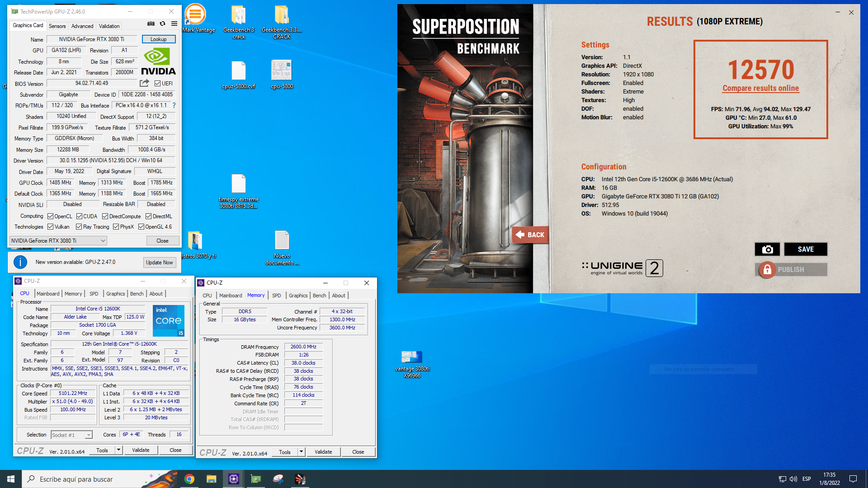This screenshot has height=488, width=868.
Task: Toggle the OpenGL 4.6 checkbox
Action: pyautogui.click(x=142, y=227)
